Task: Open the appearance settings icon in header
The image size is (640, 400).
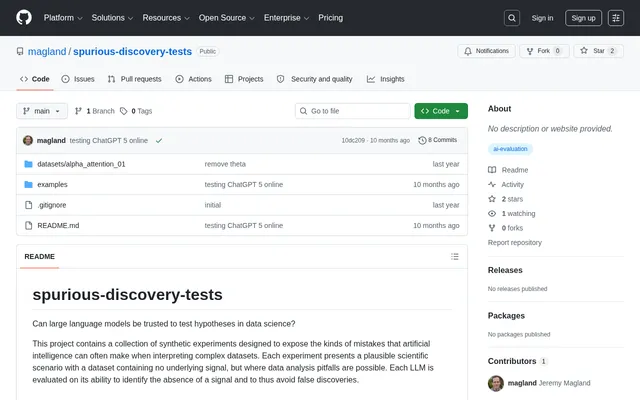Action: click(x=616, y=18)
